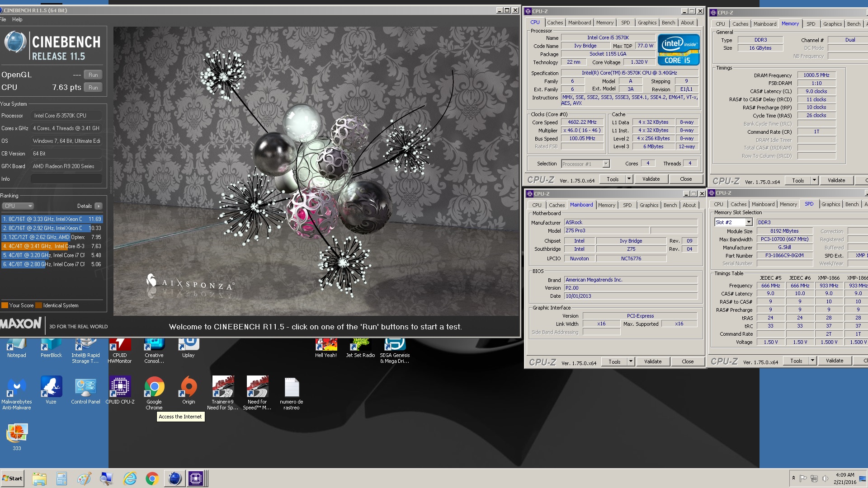
Task: Click Close button in top-left CPU-Z
Action: coord(686,179)
